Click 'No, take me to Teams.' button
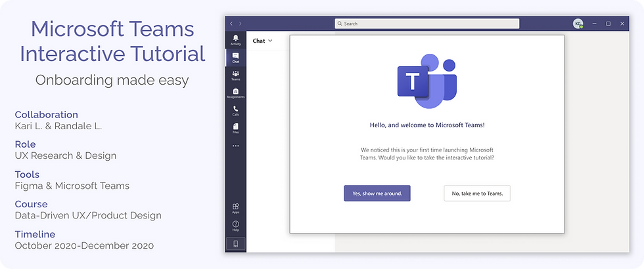 tap(477, 193)
